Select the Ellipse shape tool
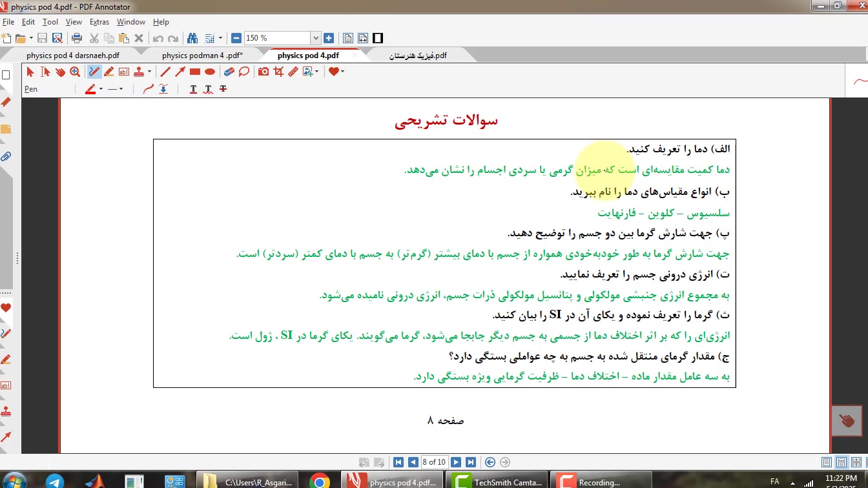Image resolution: width=868 pixels, height=488 pixels. [x=210, y=72]
